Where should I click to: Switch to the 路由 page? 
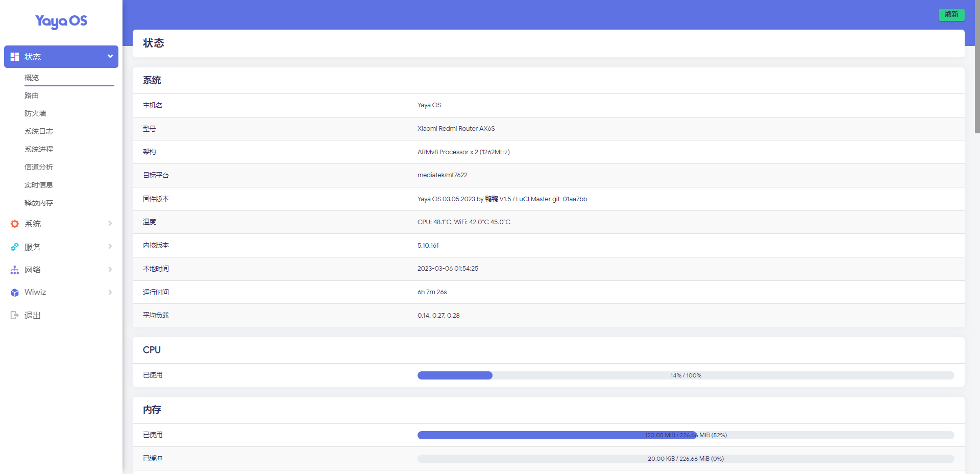[32, 95]
